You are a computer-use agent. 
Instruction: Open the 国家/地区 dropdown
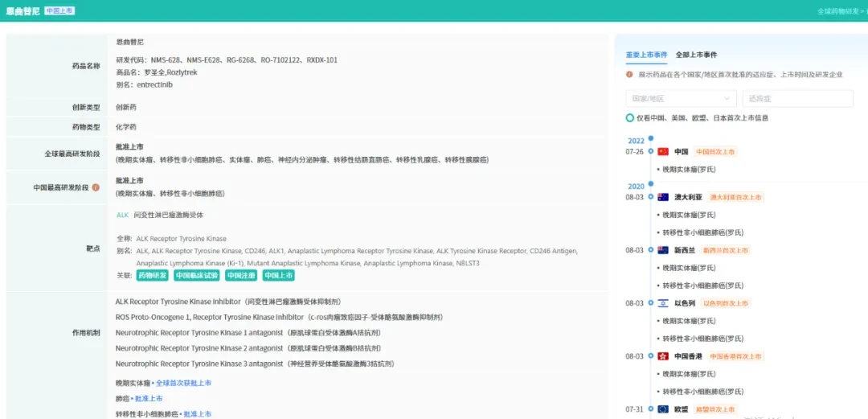pos(681,99)
